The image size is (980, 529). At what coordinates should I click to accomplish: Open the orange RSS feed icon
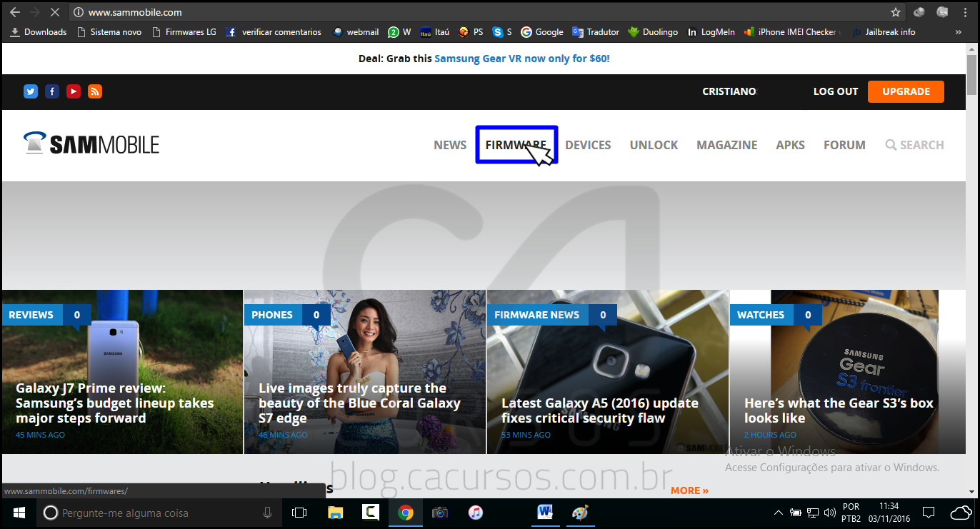[95, 91]
